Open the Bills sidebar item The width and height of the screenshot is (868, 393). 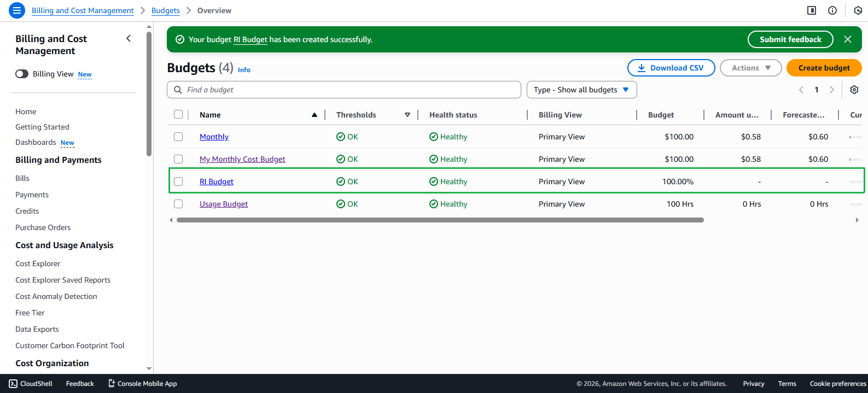22,178
